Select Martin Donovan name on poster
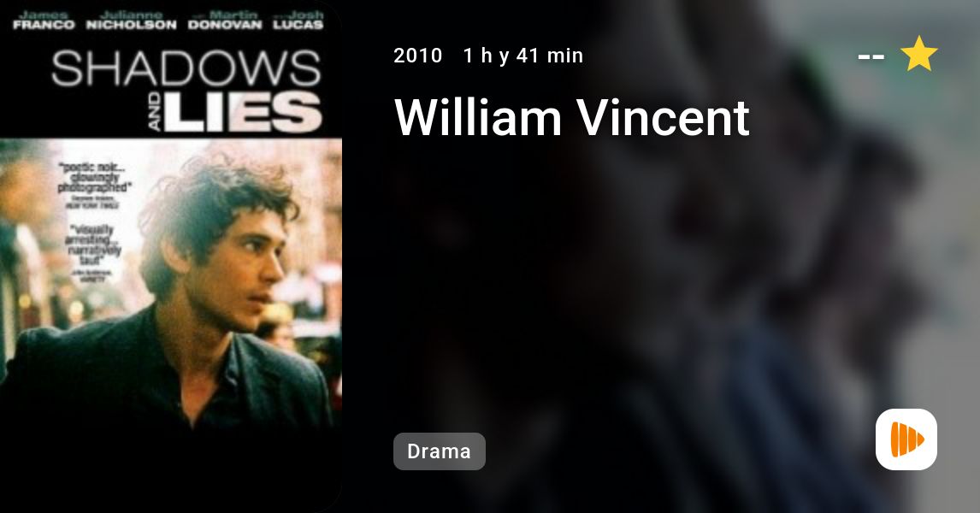Screen dimensions: 980x513 click(225, 20)
